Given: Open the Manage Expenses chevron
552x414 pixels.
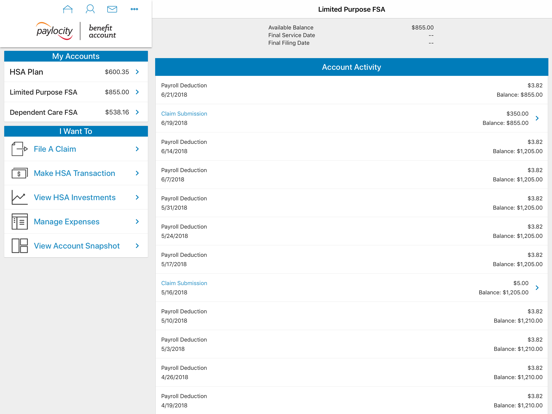Looking at the screenshot, I should click(137, 221).
